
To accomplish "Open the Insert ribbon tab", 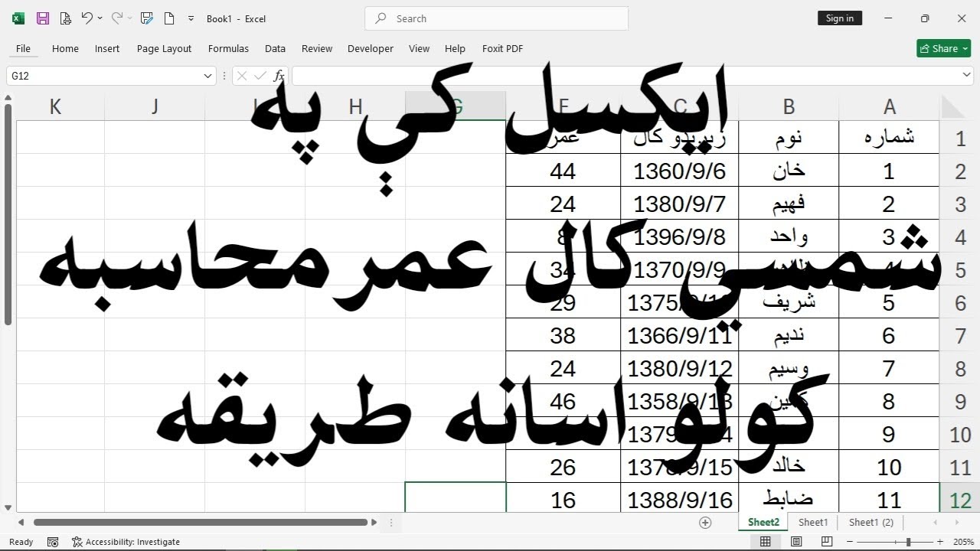I will (x=107, y=48).
